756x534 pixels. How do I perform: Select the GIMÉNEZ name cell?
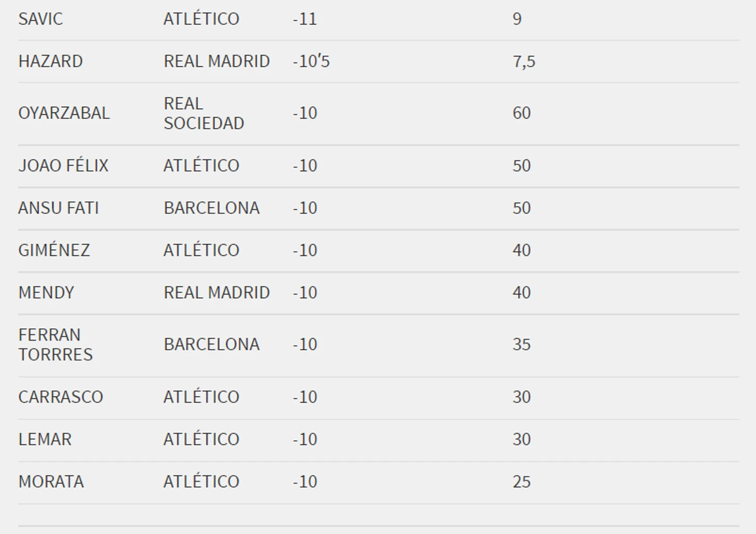tap(54, 251)
